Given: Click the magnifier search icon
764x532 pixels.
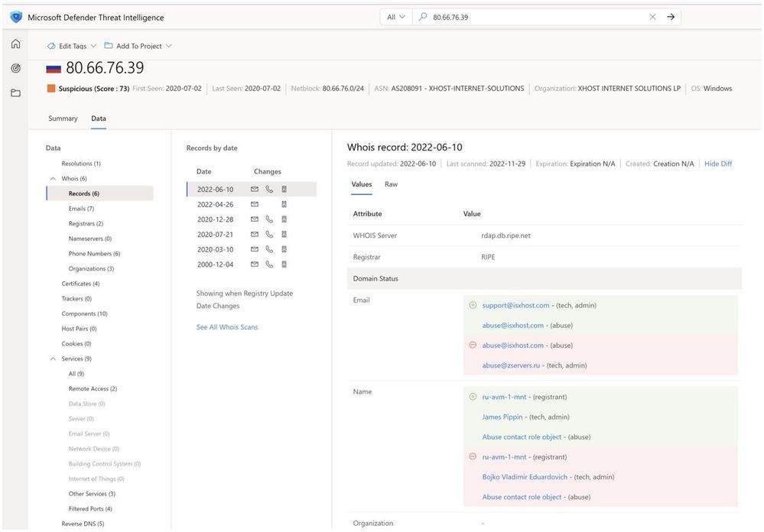Looking at the screenshot, I should (423, 17).
